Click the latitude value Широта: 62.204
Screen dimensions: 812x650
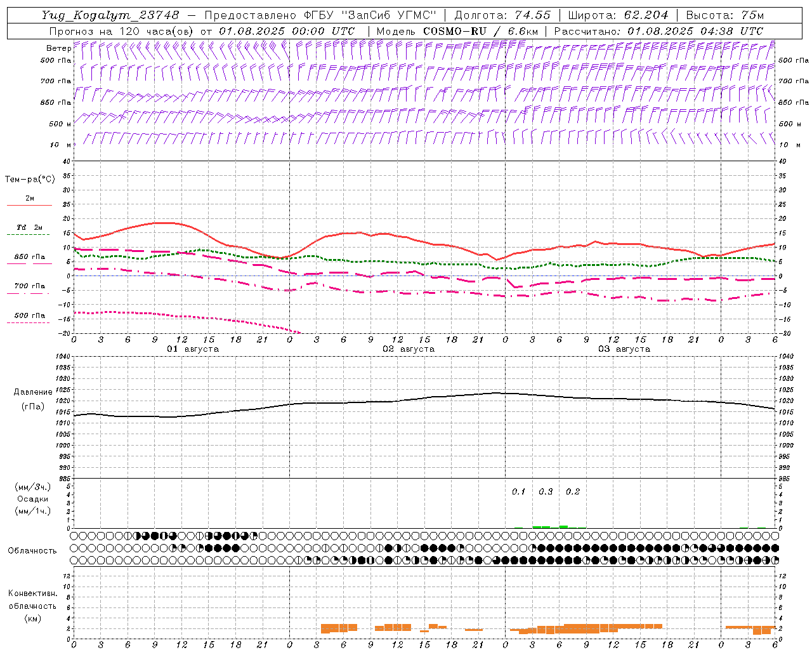click(618, 15)
